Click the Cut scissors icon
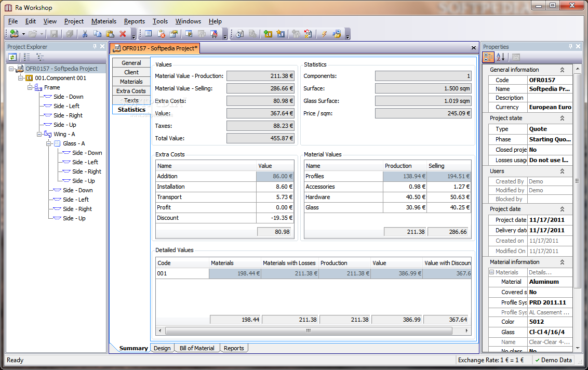Image resolution: width=588 pixels, height=370 pixels. coord(85,34)
